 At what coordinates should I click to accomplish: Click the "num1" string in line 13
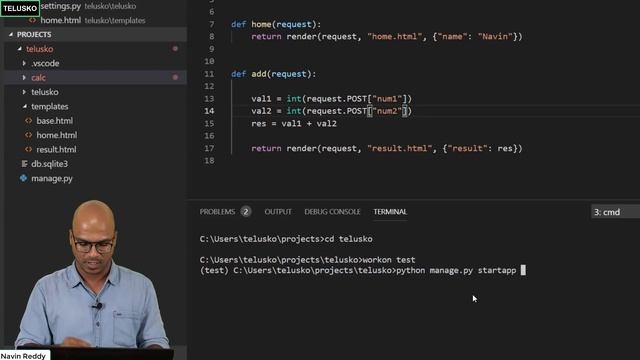pos(387,99)
